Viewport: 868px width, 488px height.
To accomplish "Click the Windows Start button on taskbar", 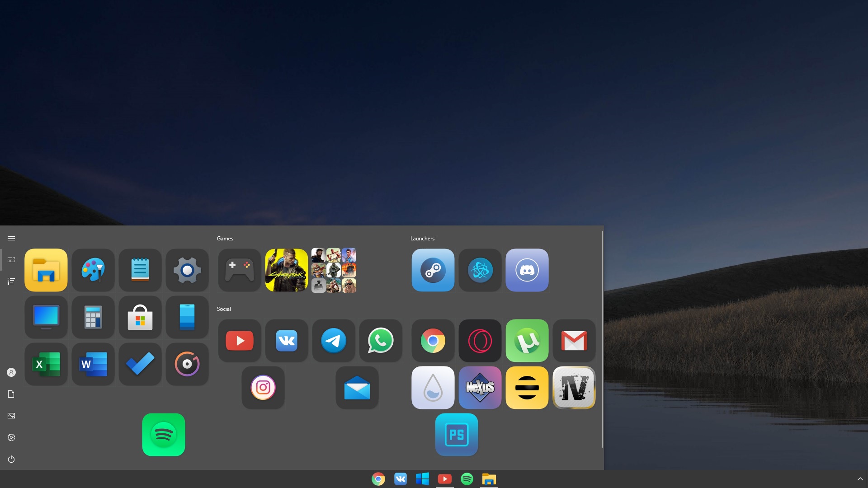I will 422,479.
